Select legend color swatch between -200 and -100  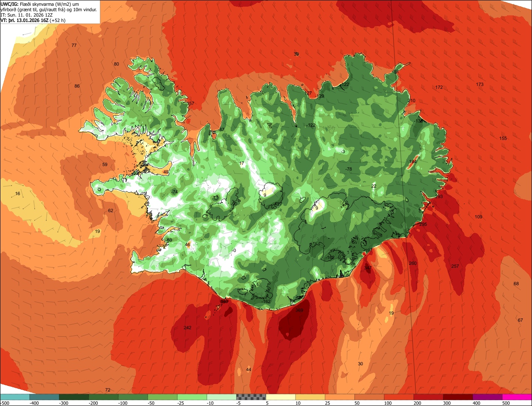[x=103, y=396]
